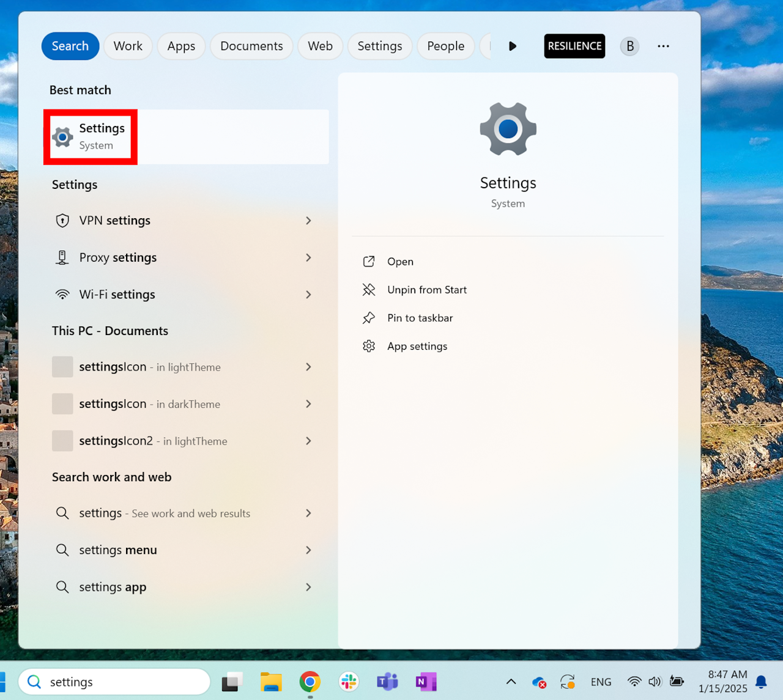Click the search icon next to 'See work and web results'
This screenshot has height=700, width=783.
(62, 513)
